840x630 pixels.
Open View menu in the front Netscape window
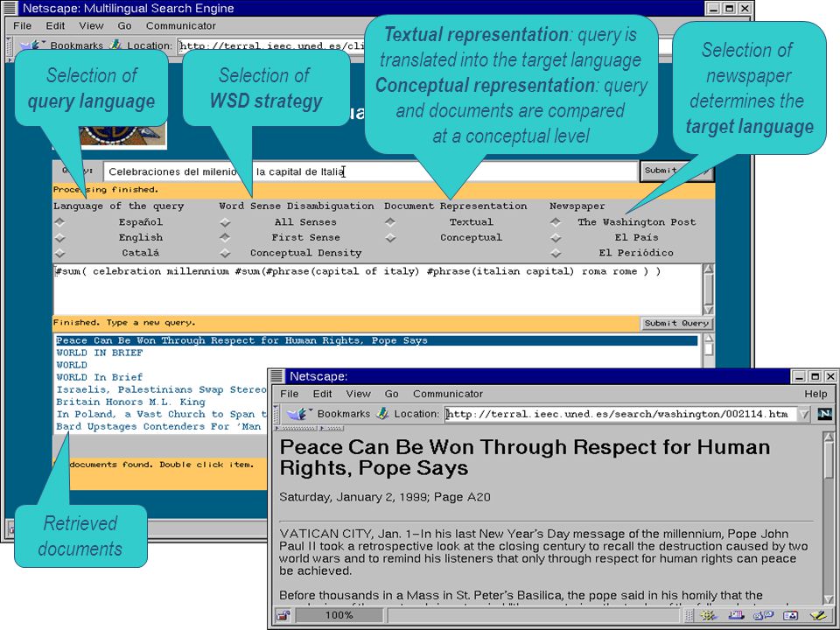[x=358, y=394]
